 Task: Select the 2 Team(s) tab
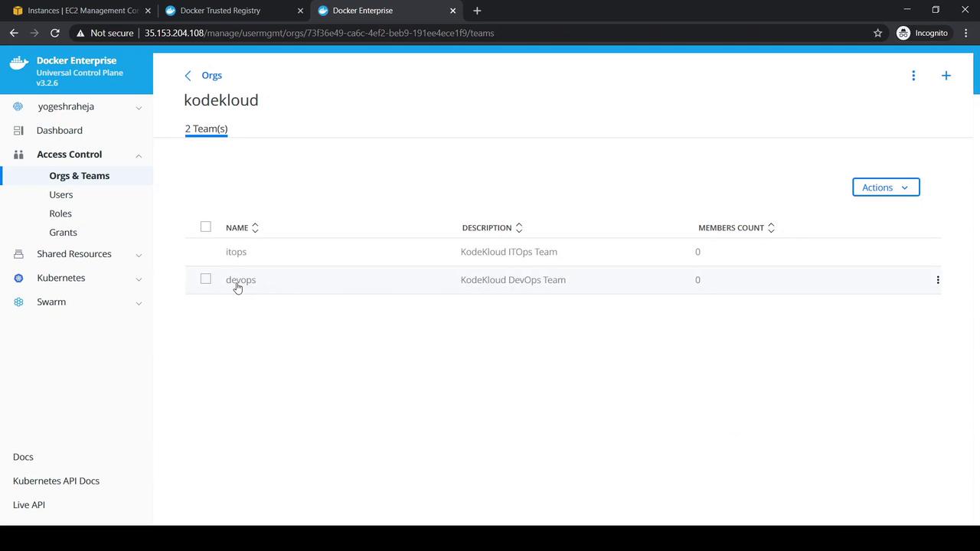[x=206, y=129]
